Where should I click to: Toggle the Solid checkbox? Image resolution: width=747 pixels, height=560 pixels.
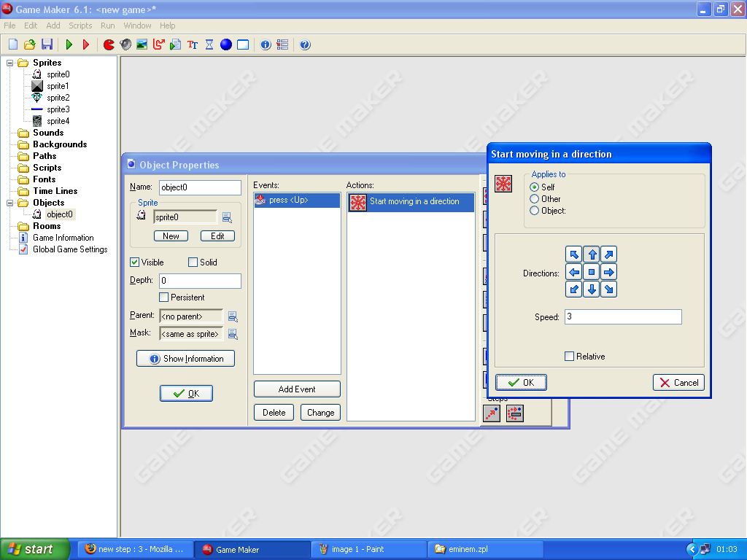click(x=193, y=262)
